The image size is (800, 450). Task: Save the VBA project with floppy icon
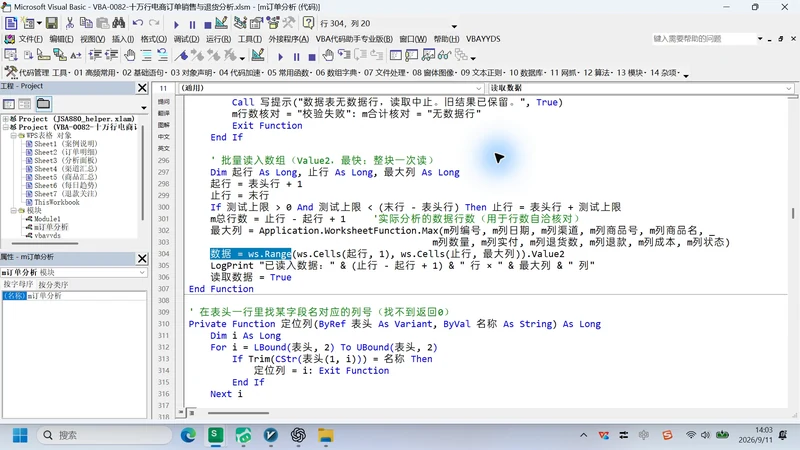52,23
